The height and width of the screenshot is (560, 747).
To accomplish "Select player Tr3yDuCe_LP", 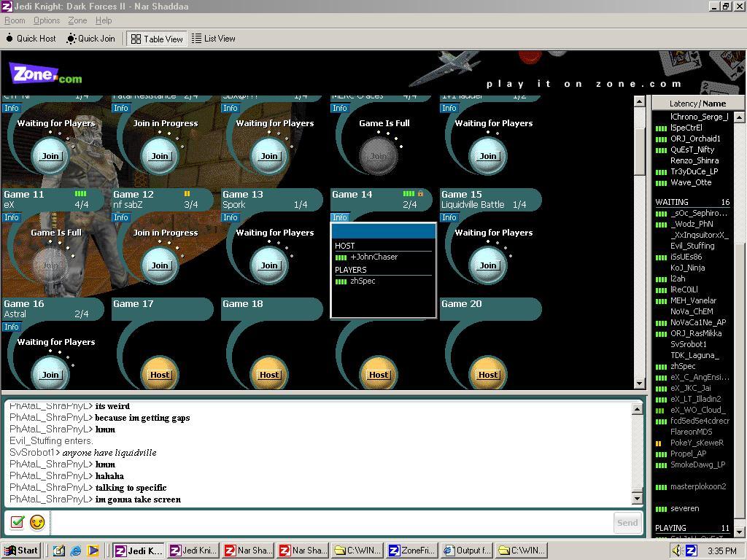I will point(693,171).
